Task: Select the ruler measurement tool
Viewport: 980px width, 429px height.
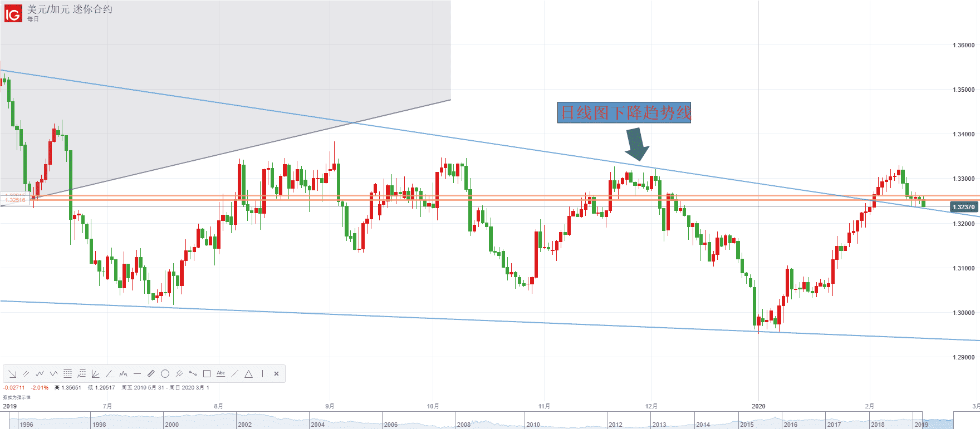Action: click(x=151, y=374)
